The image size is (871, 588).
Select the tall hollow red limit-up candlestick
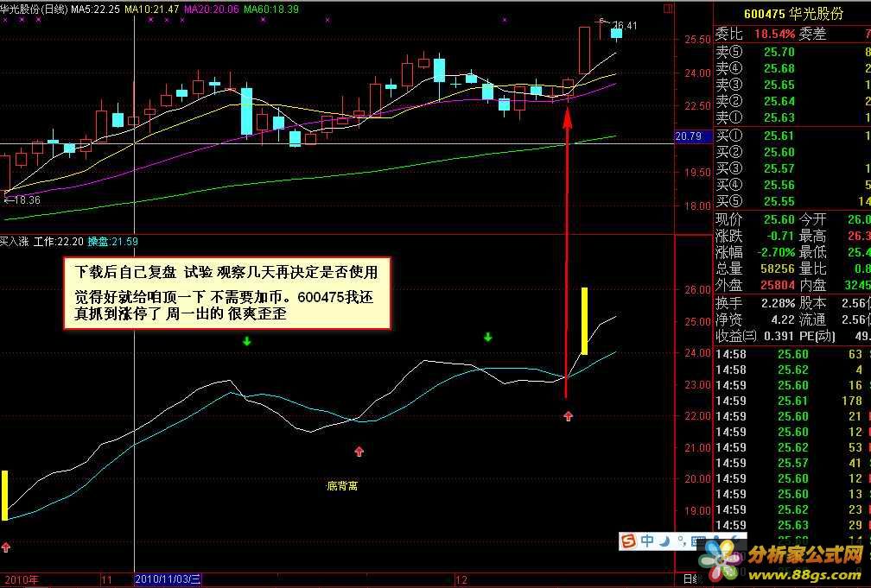click(584, 50)
